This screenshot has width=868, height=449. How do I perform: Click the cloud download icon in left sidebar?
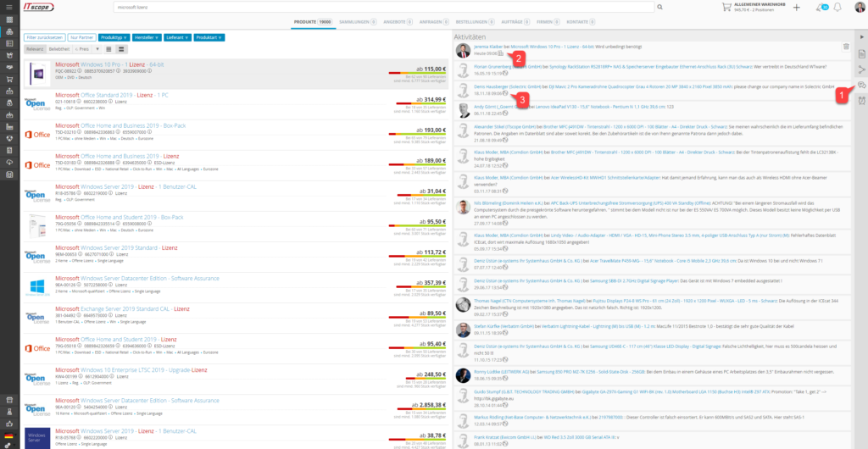pyautogui.click(x=9, y=162)
